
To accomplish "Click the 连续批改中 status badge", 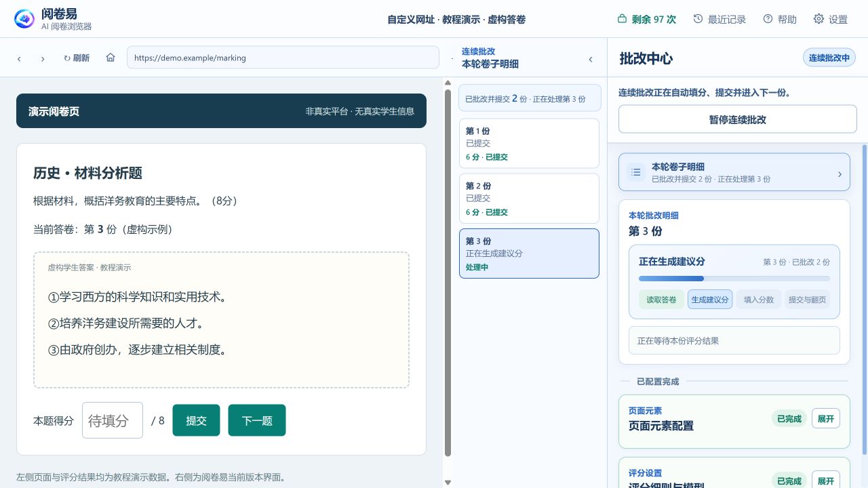I will click(x=829, y=58).
